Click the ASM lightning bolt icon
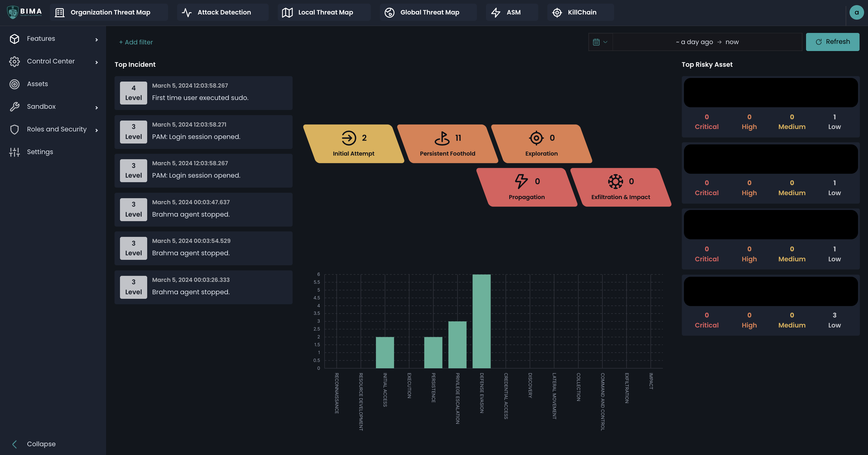Image resolution: width=868 pixels, height=455 pixels. point(496,12)
